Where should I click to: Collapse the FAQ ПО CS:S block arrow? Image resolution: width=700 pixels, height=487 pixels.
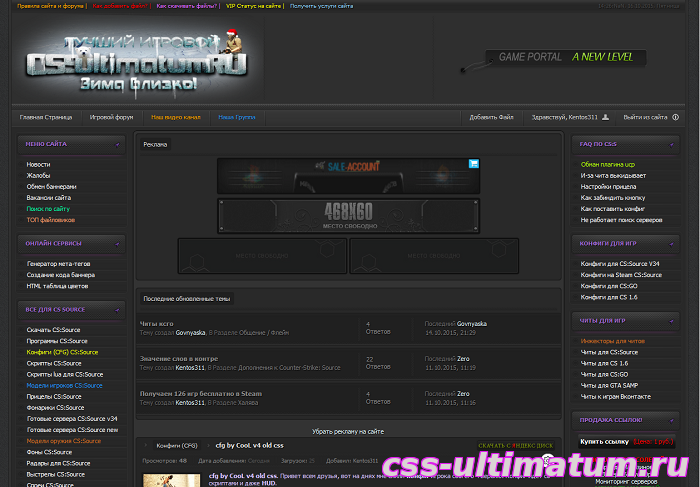pyautogui.click(x=671, y=145)
